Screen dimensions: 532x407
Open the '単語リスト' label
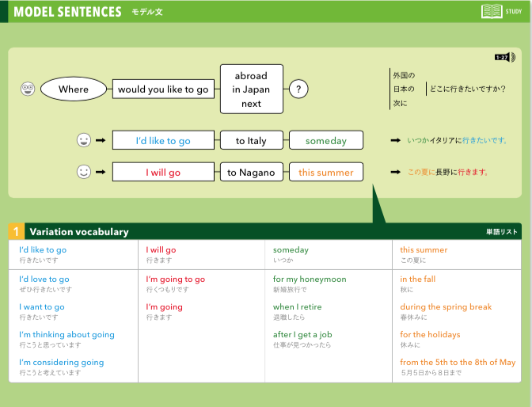[501, 232]
